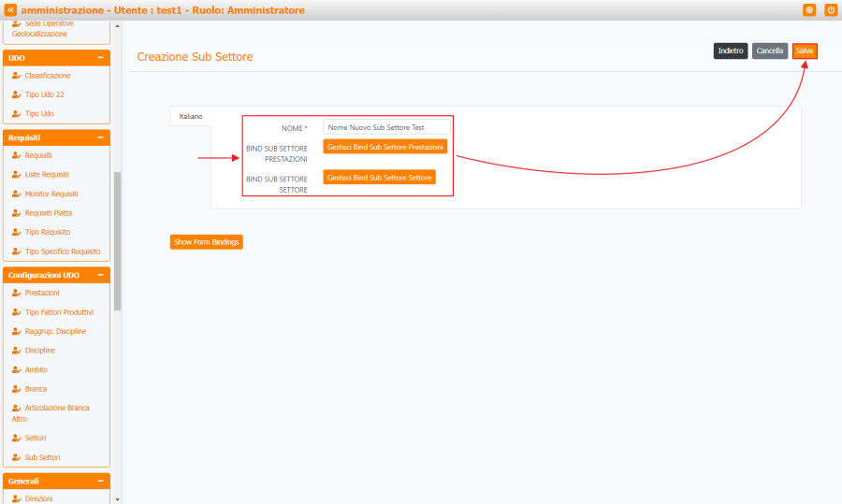
Task: Click the globe icon in header
Action: pyautogui.click(x=809, y=9)
